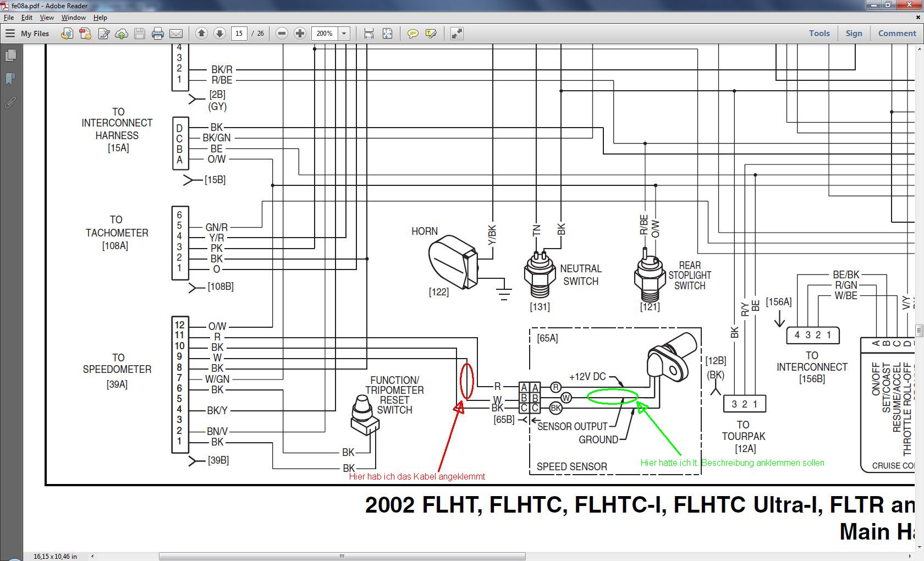Show page thumbnails panel

tap(10, 56)
